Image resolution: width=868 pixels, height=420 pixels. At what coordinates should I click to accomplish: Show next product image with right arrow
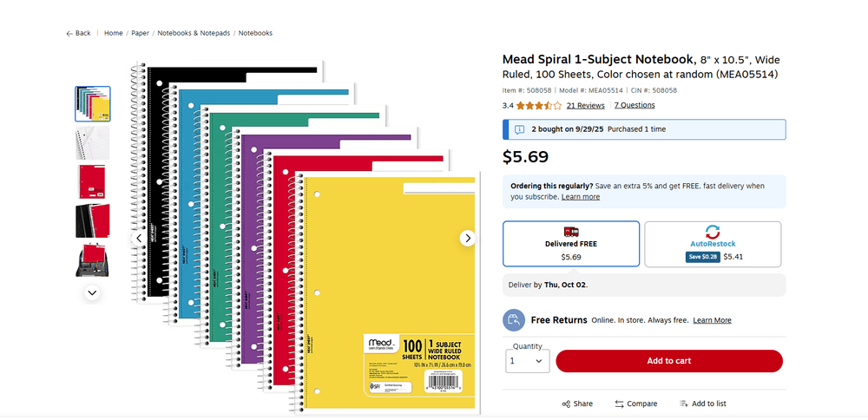click(468, 238)
